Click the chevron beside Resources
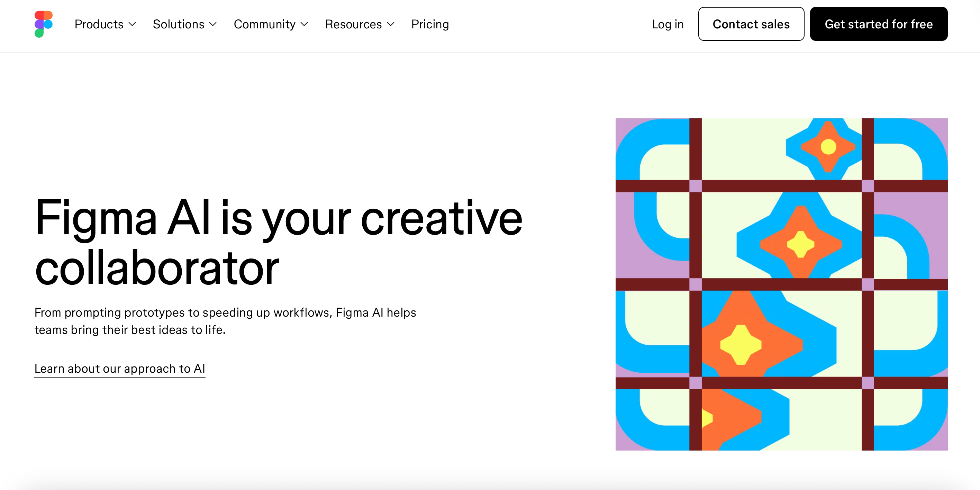Viewport: 980px width, 490px height. (391, 24)
